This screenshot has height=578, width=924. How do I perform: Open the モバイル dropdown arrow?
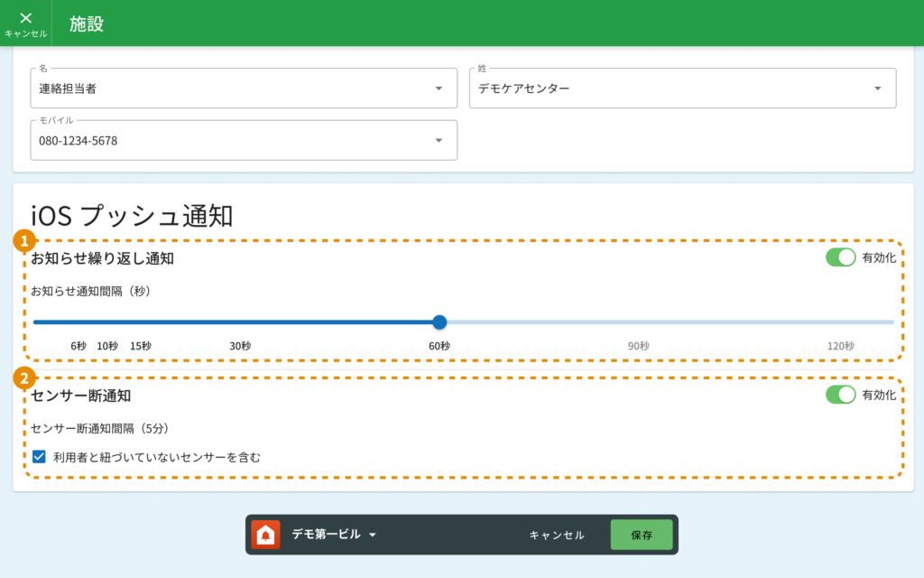coord(439,141)
